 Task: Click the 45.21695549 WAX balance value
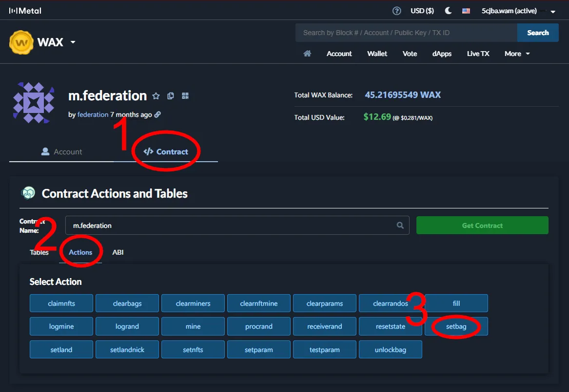click(403, 95)
